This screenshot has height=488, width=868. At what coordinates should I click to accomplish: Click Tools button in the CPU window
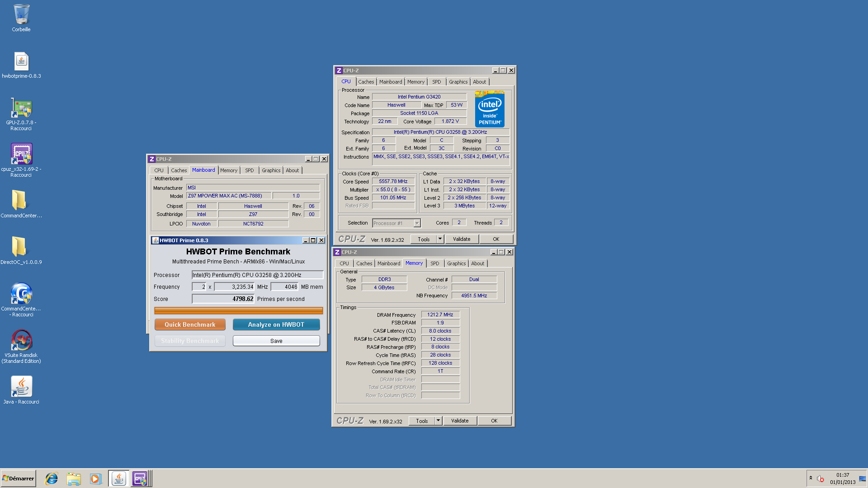(x=423, y=239)
